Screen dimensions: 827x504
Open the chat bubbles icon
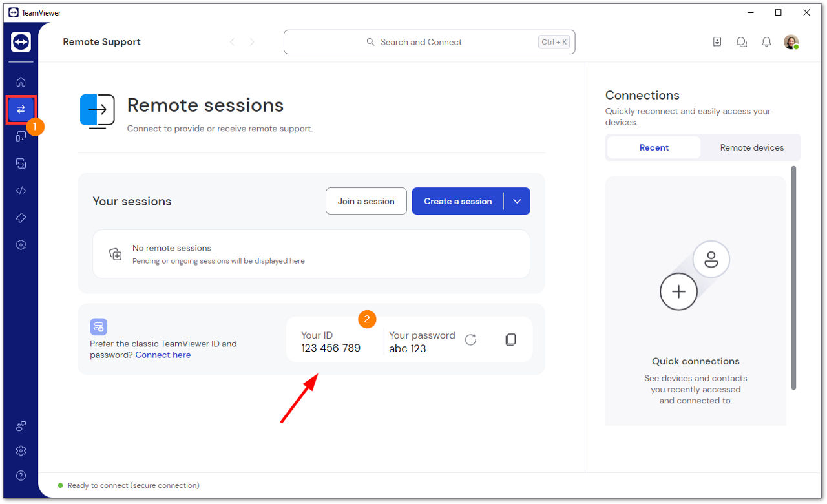pos(742,42)
